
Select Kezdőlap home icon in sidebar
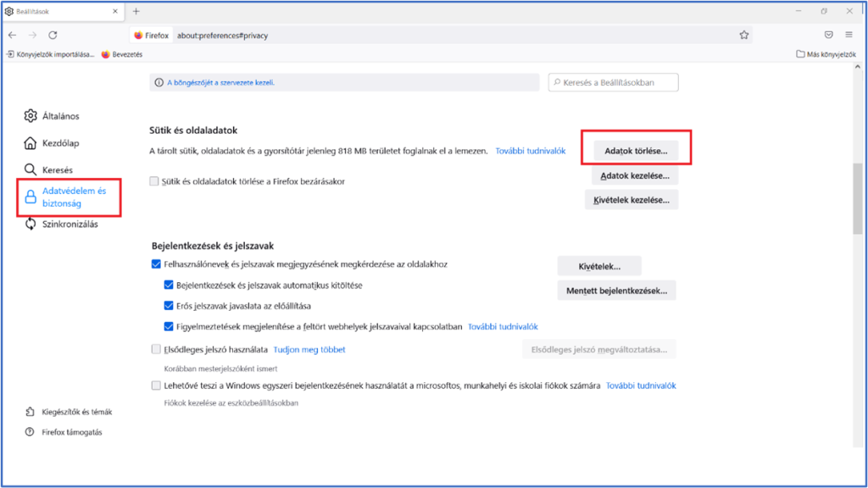(x=31, y=143)
